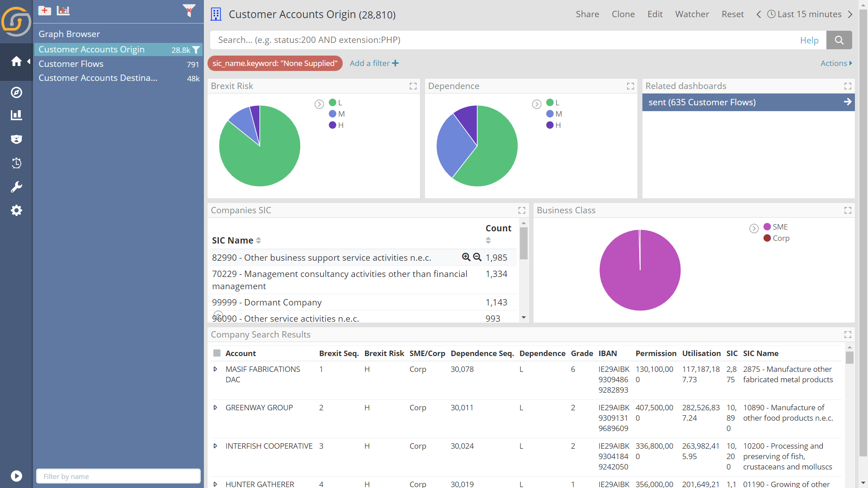Toggle the Dependence chart expand button
Screen dimensions: 868x488
(630, 86)
